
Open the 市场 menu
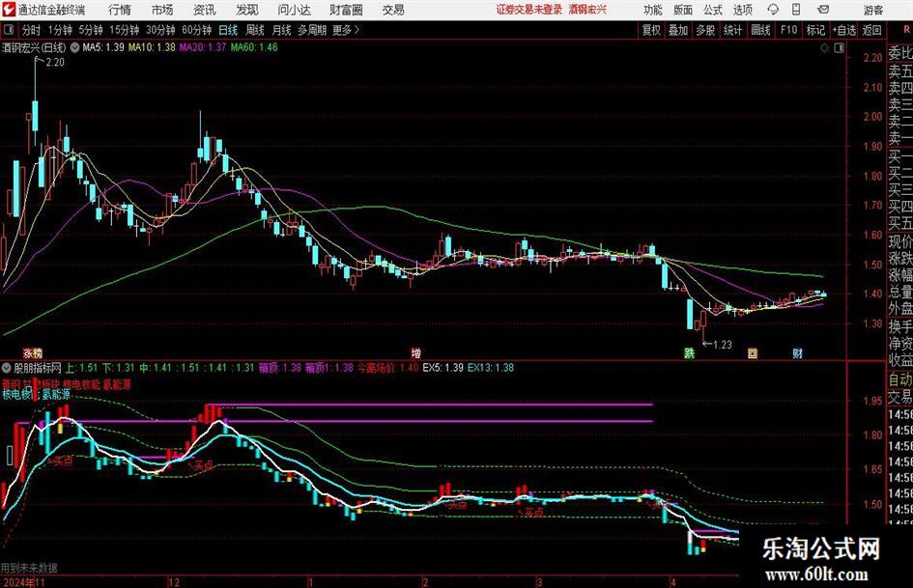[x=162, y=10]
